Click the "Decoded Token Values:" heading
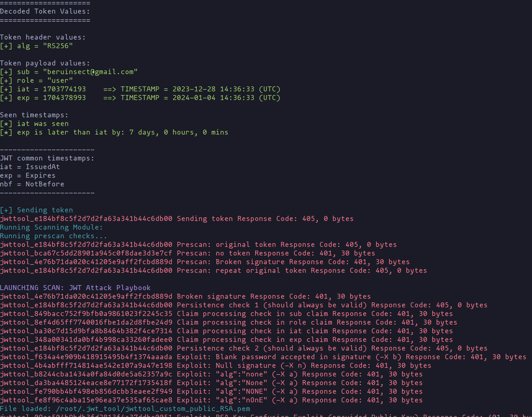This screenshot has height=417, width=532. [45, 11]
